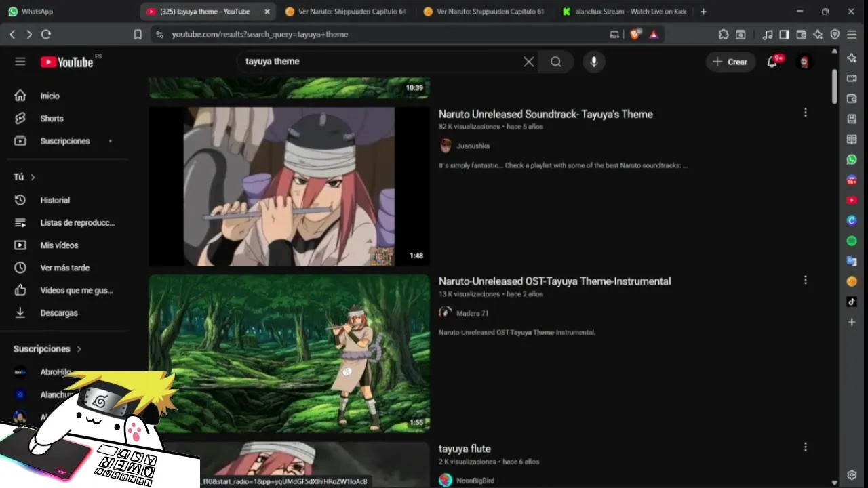Open the red YouTube shortcut in sidebar

coord(852,200)
